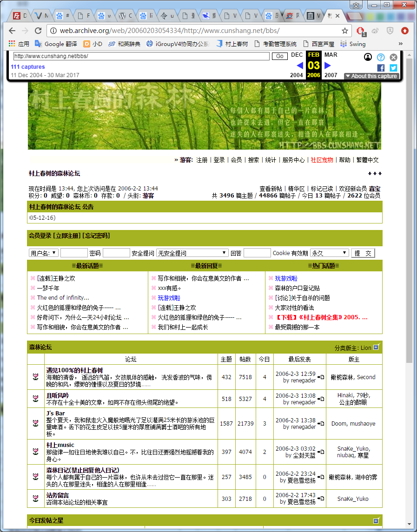Open the 查看新帖 link
The image size is (417, 532).
[x=271, y=189]
